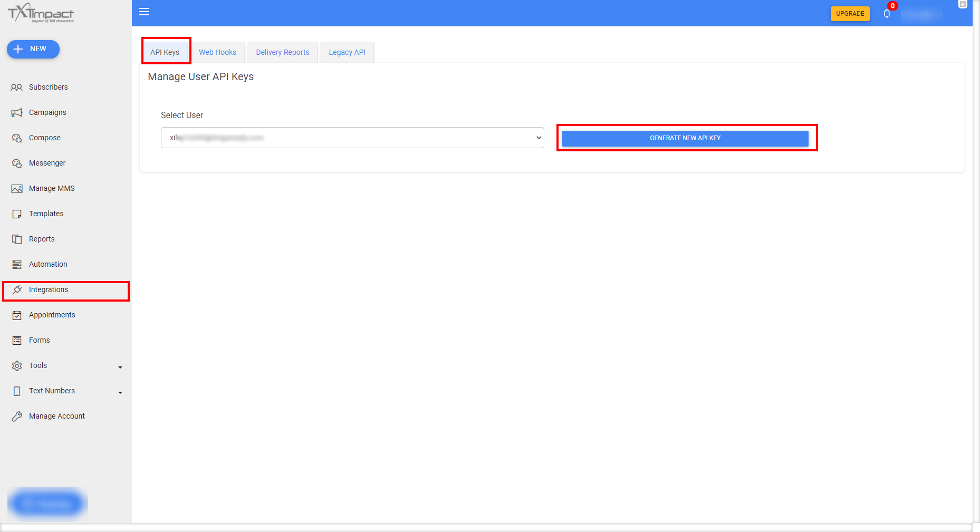Click the horizontal scrollbar at page bottom
980x532 pixels.
pyautogui.click(x=485, y=527)
